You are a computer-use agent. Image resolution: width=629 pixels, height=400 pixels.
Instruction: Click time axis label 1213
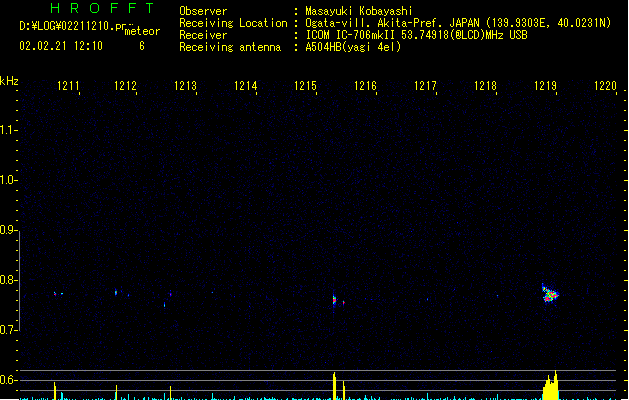click(x=185, y=86)
